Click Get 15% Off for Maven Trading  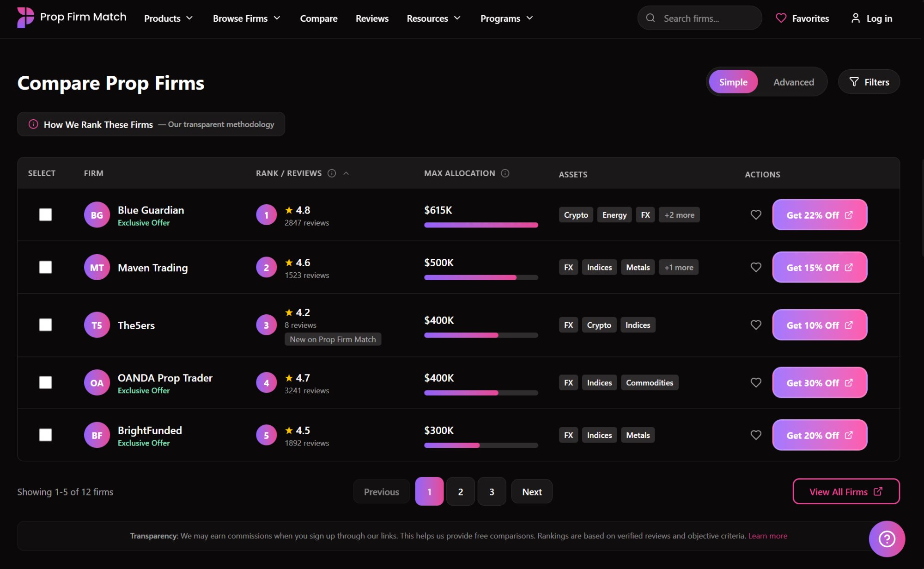click(820, 267)
